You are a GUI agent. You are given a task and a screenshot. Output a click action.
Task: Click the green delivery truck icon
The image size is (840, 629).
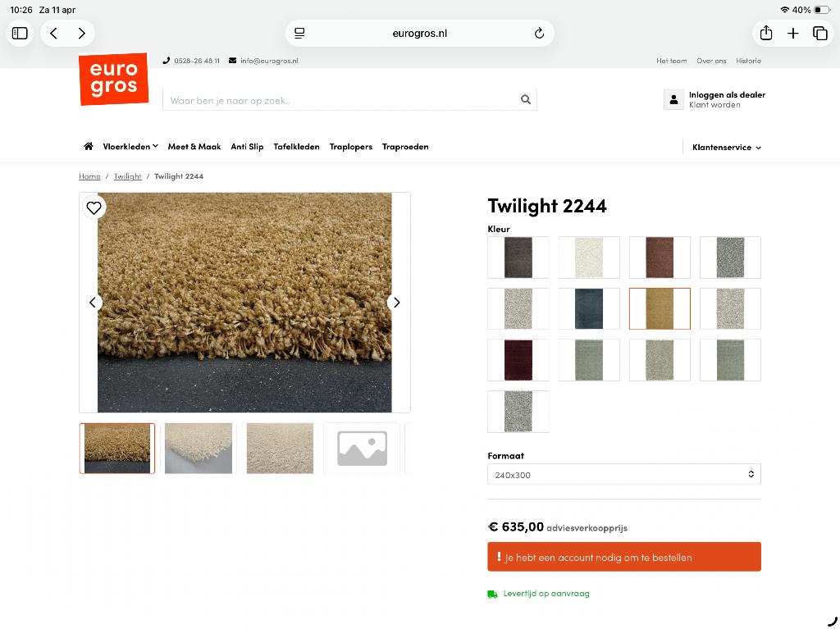493,593
